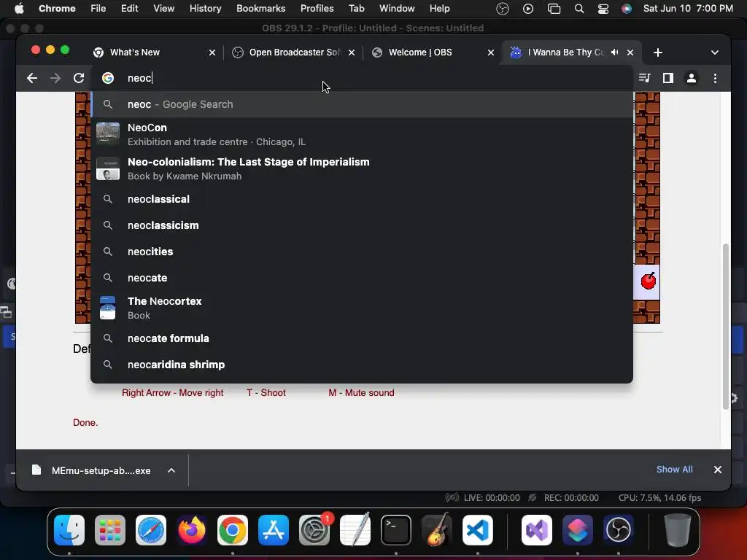Dismiss the downloads bar
The image size is (747, 560).
click(718, 470)
